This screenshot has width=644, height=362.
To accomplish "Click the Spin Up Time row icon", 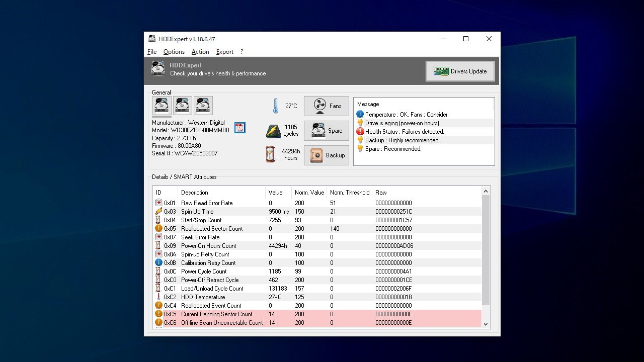I will tap(158, 211).
